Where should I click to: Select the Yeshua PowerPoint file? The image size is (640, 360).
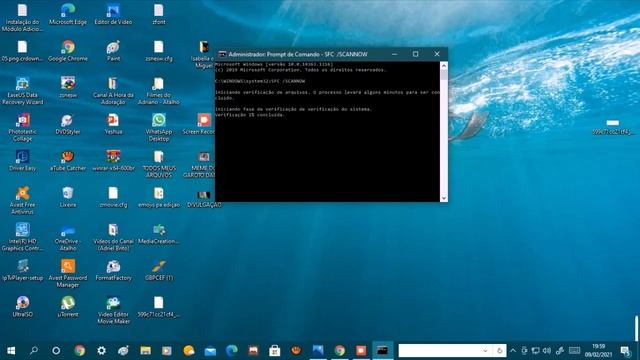click(113, 124)
